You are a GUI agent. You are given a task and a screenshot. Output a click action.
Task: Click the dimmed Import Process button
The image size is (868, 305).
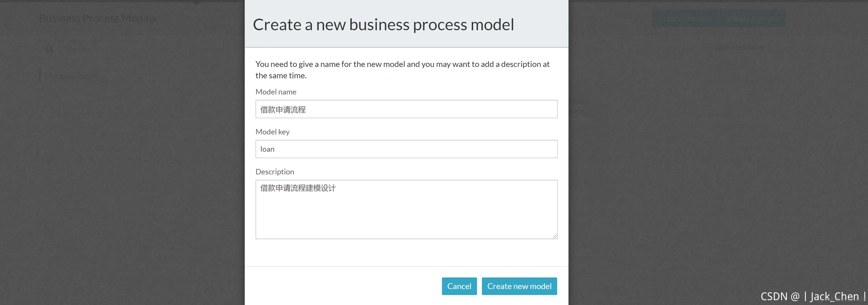pyautogui.click(x=752, y=18)
